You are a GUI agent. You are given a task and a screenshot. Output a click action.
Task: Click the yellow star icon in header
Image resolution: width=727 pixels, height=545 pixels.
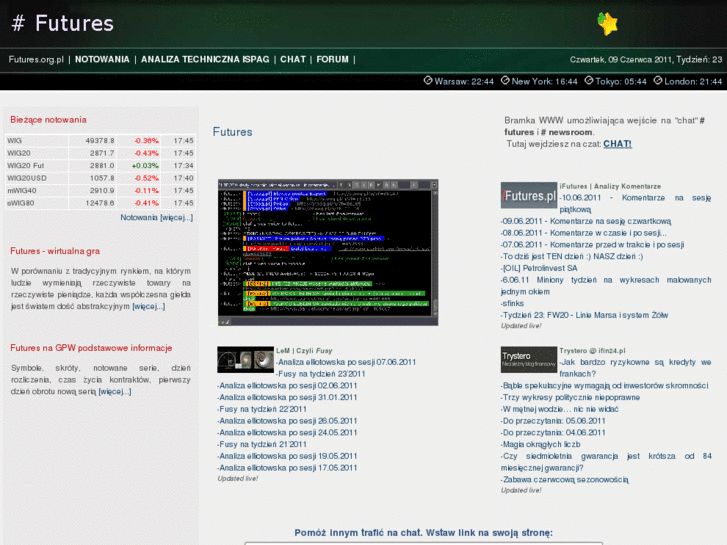click(608, 24)
